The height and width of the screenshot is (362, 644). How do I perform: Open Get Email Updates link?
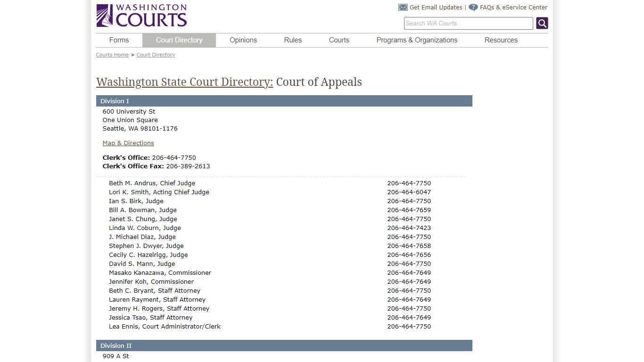436,8
